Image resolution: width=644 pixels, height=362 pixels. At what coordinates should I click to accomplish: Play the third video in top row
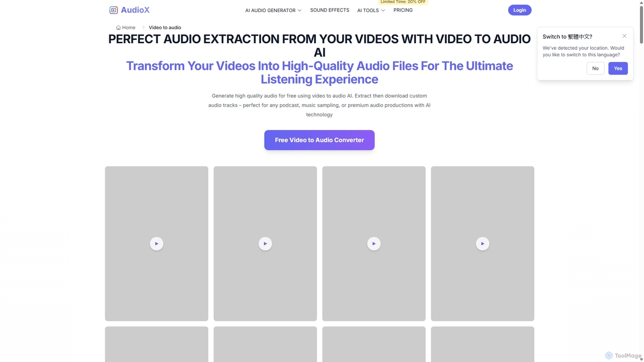point(374,244)
